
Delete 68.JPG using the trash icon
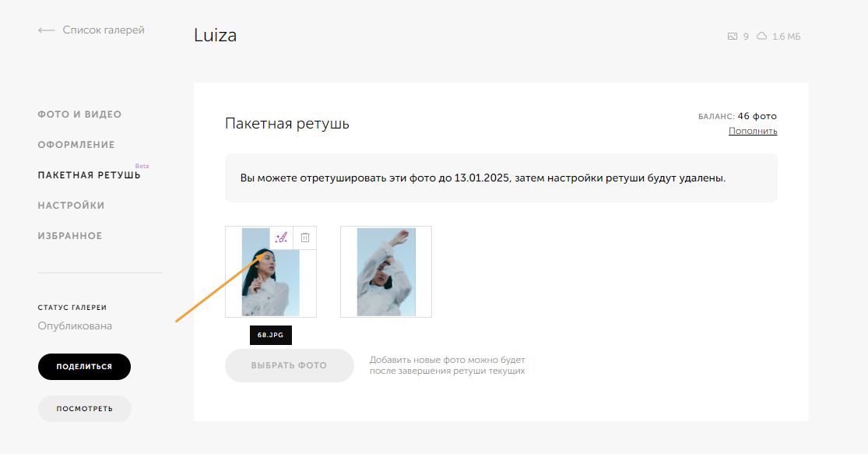tap(305, 238)
